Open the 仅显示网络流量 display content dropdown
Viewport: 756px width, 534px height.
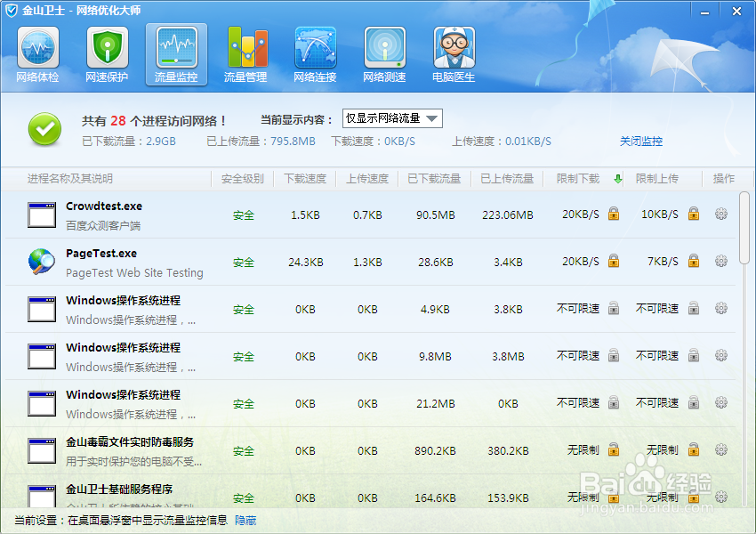coord(392,118)
